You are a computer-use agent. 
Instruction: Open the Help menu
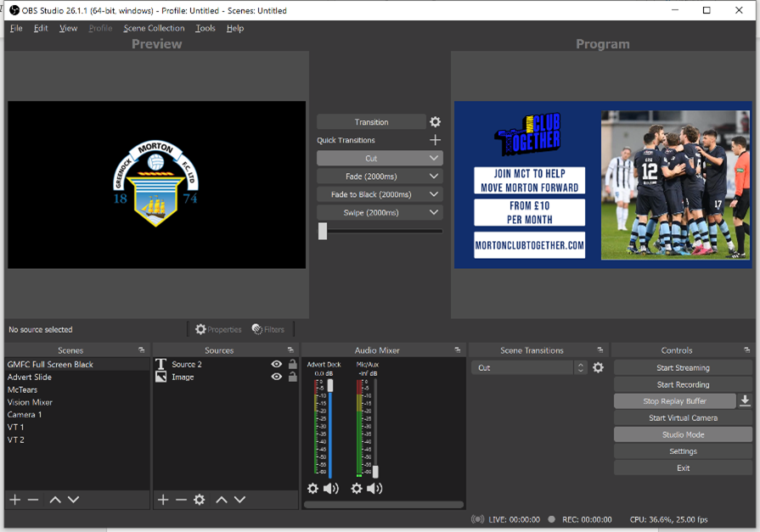coord(235,28)
